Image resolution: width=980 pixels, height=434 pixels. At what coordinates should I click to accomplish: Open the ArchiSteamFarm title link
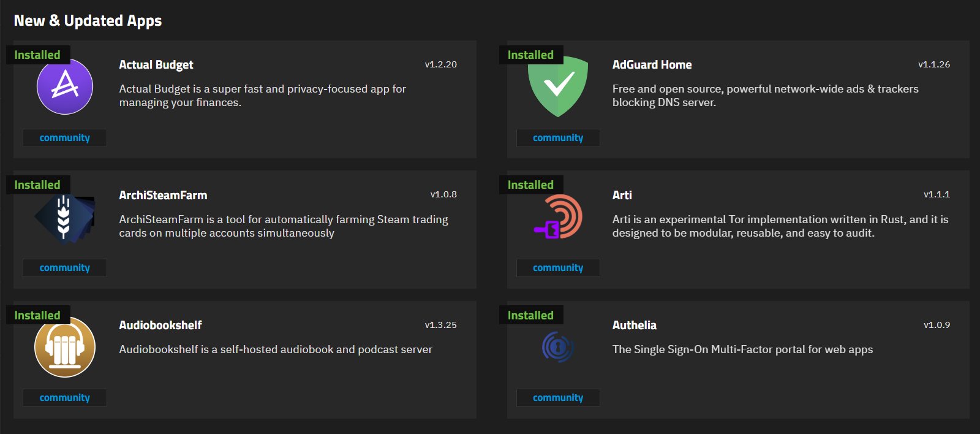[x=163, y=196]
